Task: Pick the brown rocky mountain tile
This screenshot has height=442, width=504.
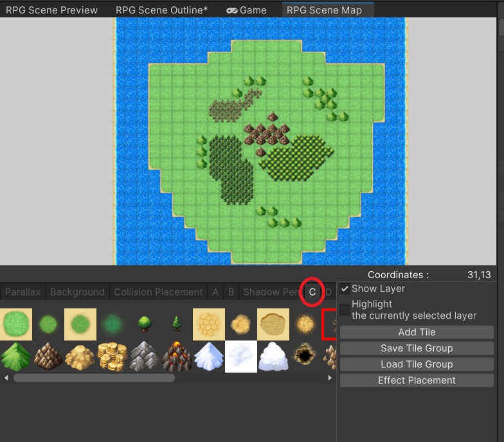Action: tap(48, 357)
